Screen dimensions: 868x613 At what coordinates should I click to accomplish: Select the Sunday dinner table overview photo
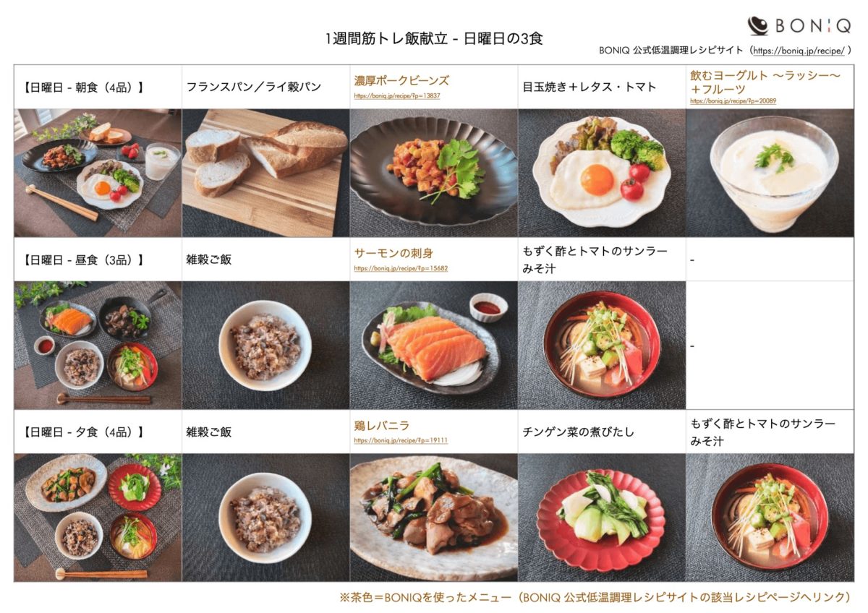click(98, 518)
